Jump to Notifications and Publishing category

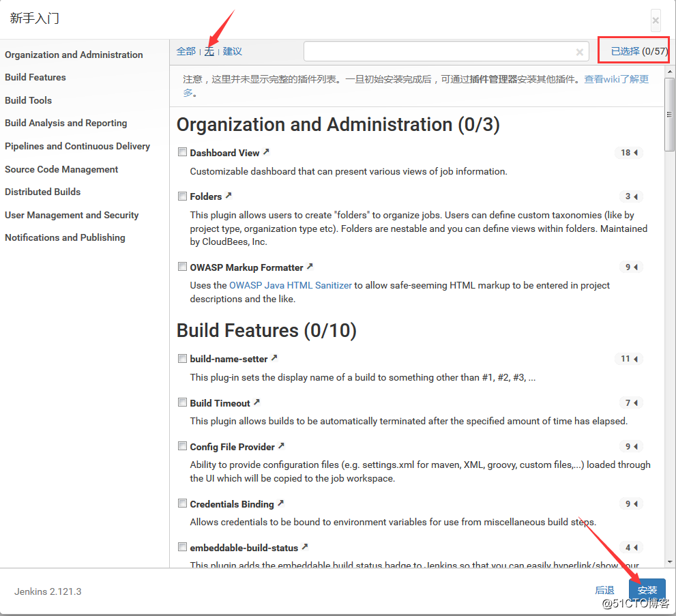[x=65, y=237]
